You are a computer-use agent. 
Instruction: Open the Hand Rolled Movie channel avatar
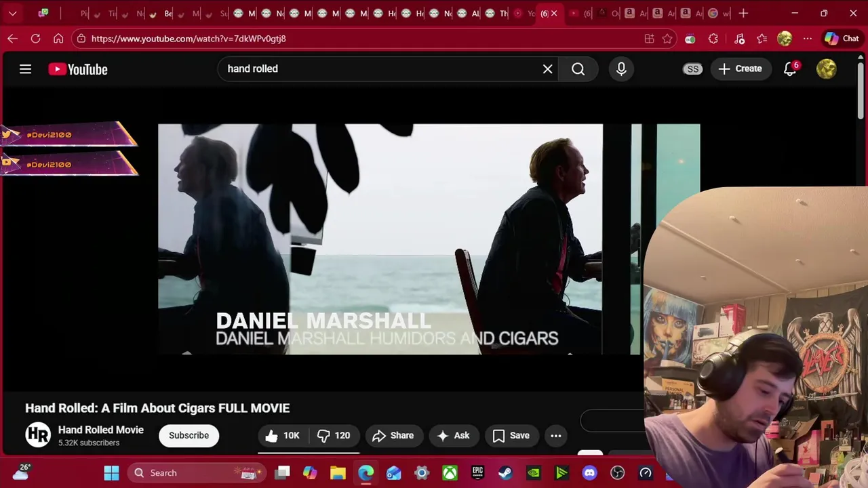click(38, 434)
